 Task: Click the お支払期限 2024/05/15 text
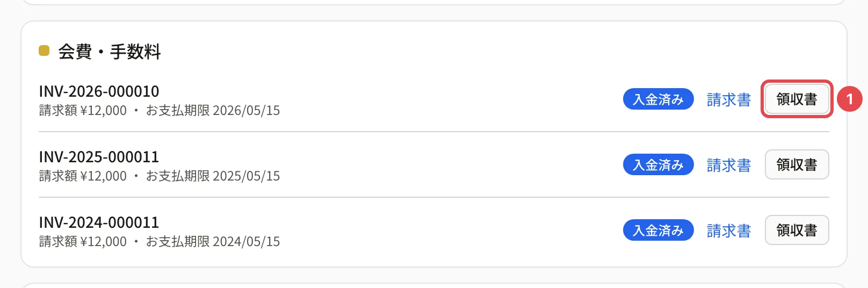[x=213, y=242]
